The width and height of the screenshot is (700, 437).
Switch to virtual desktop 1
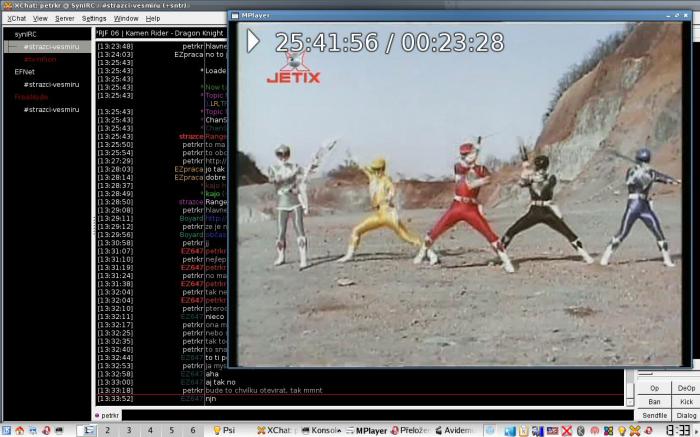click(x=87, y=430)
